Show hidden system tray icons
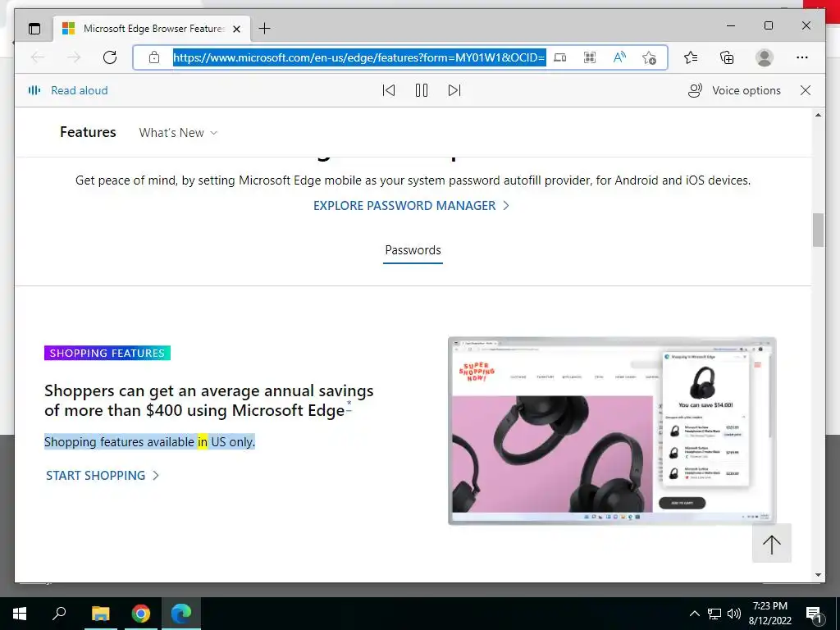The image size is (840, 630). [694, 614]
